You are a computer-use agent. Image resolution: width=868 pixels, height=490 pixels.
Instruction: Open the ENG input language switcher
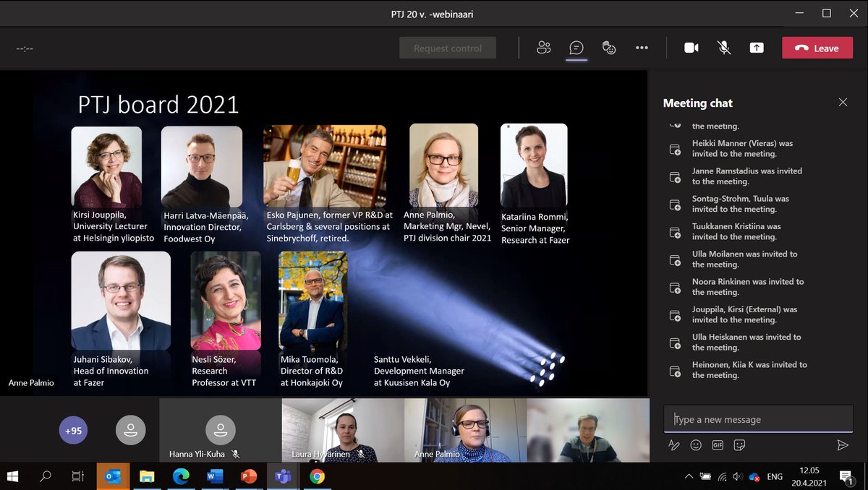click(775, 476)
